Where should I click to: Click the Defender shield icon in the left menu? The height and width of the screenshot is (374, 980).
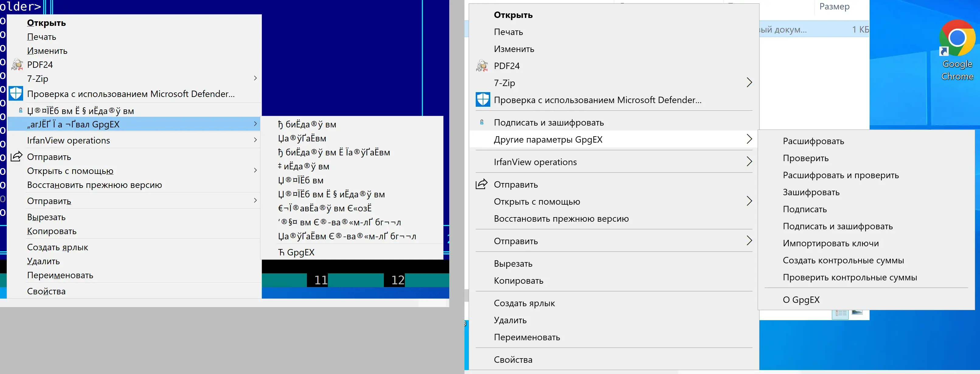pos(16,94)
